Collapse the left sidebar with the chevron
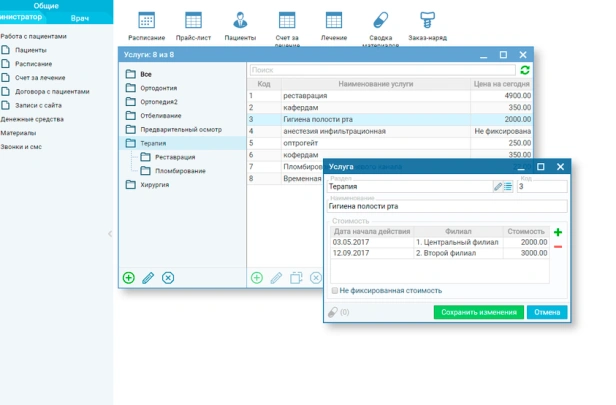Image resolution: width=616 pixels, height=405 pixels. (110, 234)
